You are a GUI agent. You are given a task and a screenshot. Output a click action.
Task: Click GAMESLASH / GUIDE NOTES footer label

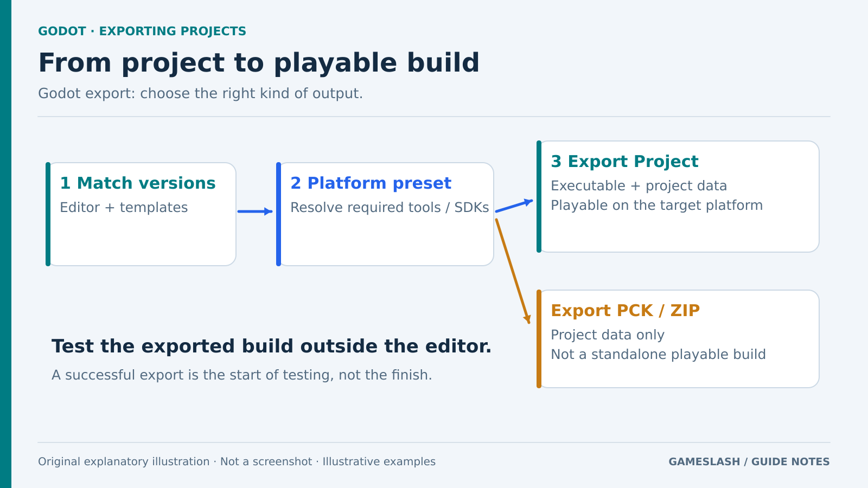pos(749,462)
